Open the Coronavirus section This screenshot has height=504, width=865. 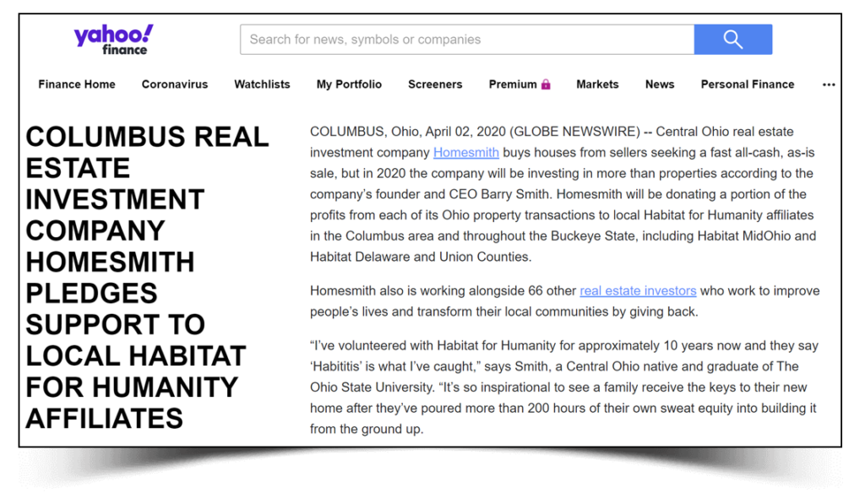174,84
